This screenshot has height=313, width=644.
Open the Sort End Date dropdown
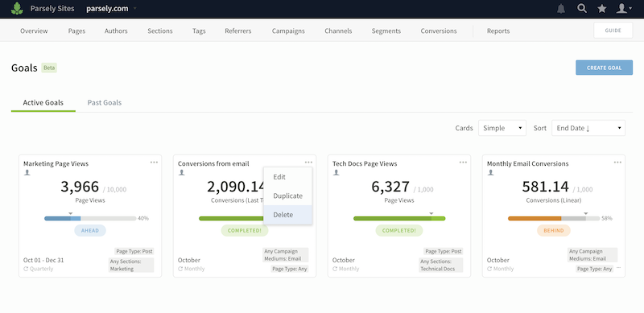588,128
